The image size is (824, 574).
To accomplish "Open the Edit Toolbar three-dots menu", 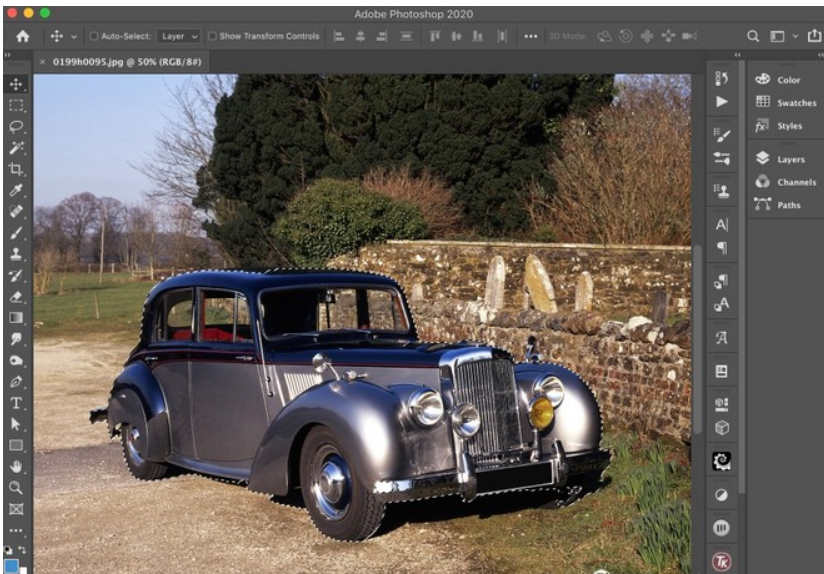I will [x=16, y=530].
